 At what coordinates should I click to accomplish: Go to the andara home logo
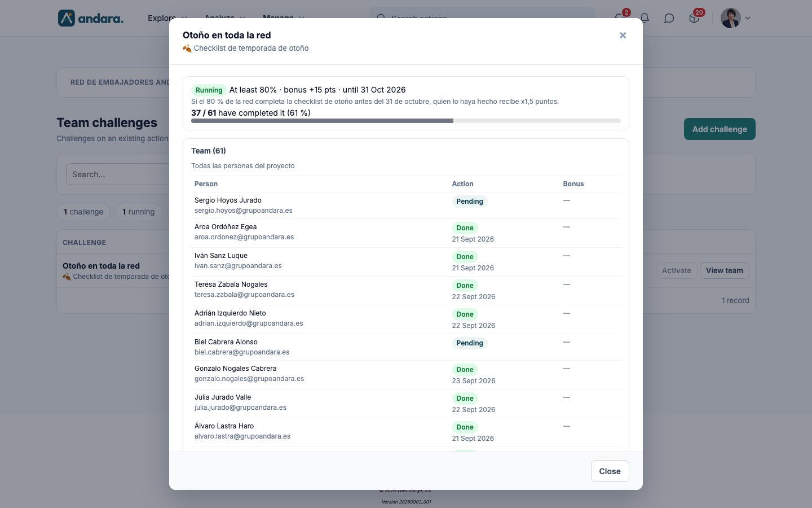coord(91,18)
